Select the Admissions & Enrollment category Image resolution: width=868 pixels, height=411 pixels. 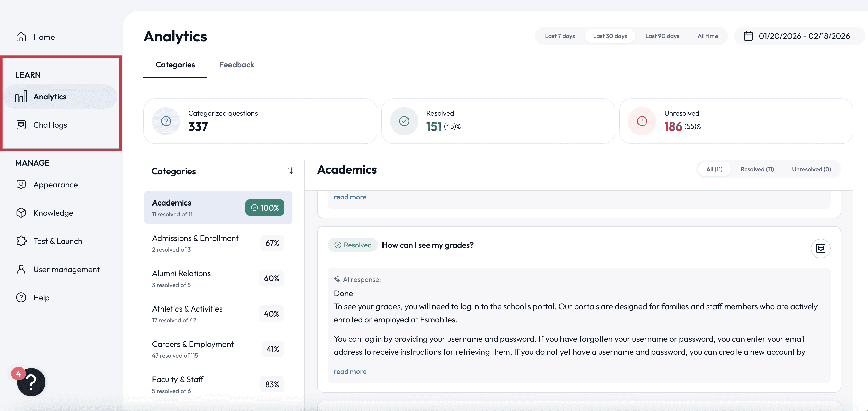tap(218, 243)
